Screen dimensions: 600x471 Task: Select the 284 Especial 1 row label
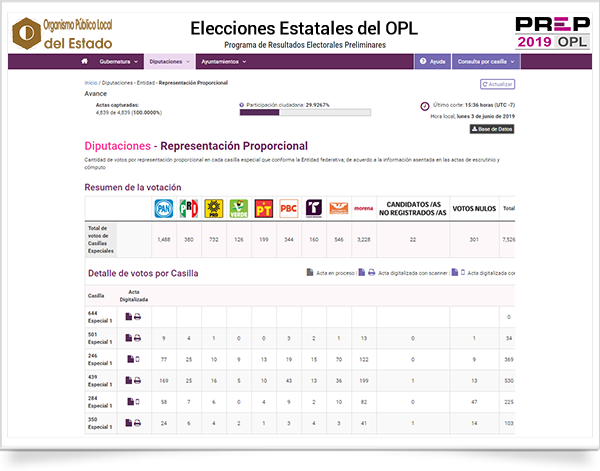100,402
